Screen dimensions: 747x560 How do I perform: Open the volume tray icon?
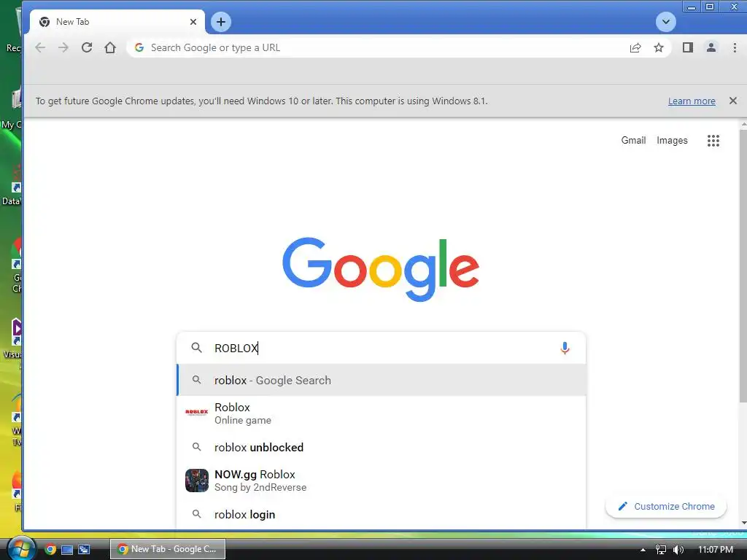(678, 550)
